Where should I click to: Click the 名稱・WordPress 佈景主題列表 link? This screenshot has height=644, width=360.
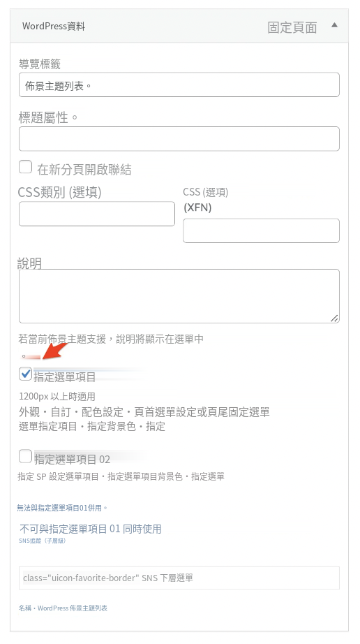(x=63, y=608)
